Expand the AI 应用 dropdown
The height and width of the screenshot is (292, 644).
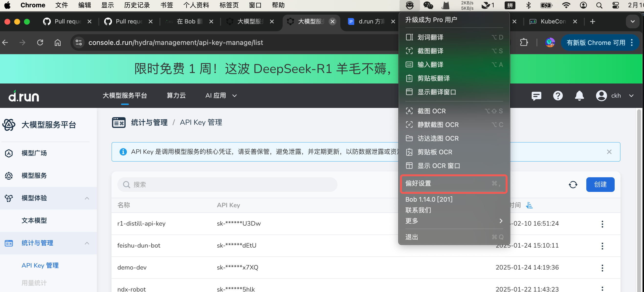pyautogui.click(x=220, y=96)
